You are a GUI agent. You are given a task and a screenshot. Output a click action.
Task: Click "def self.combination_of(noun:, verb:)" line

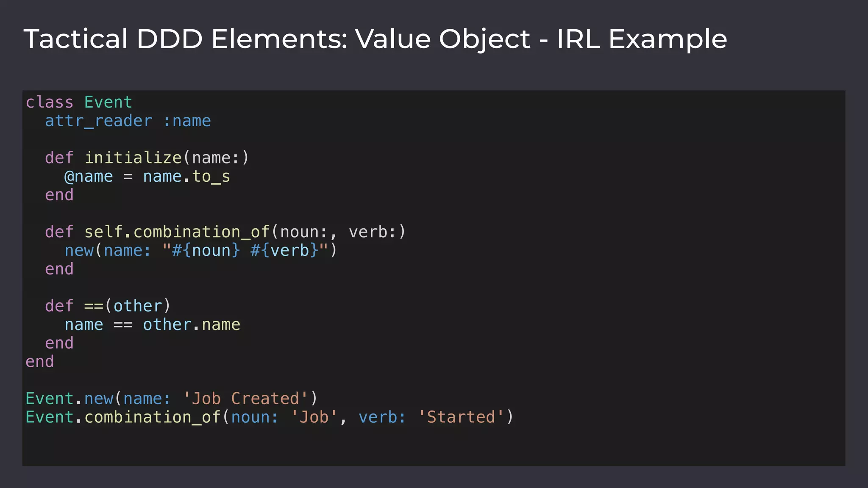(225, 232)
